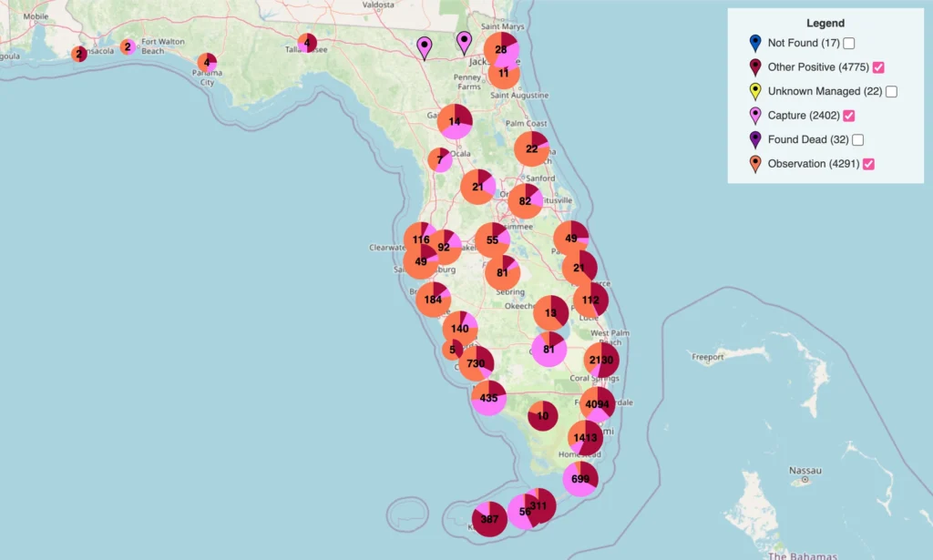Enable the Not Found checkbox
Viewport: 933px width, 560px height.
pyautogui.click(x=847, y=42)
